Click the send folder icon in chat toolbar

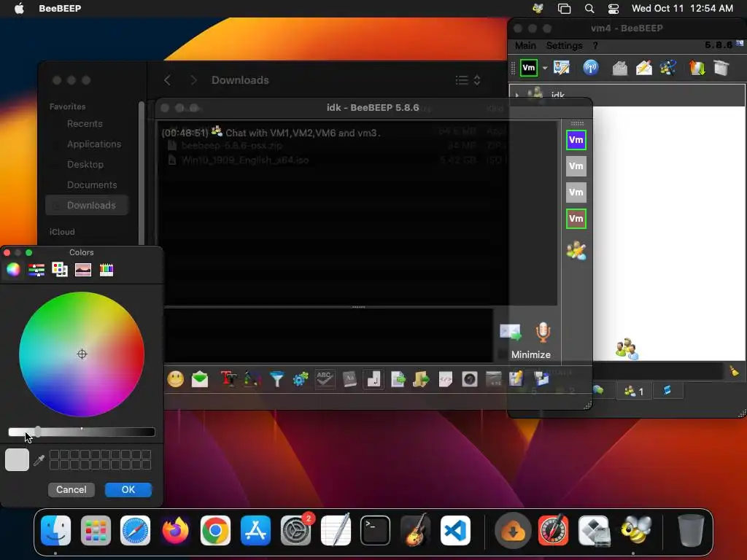(x=421, y=379)
